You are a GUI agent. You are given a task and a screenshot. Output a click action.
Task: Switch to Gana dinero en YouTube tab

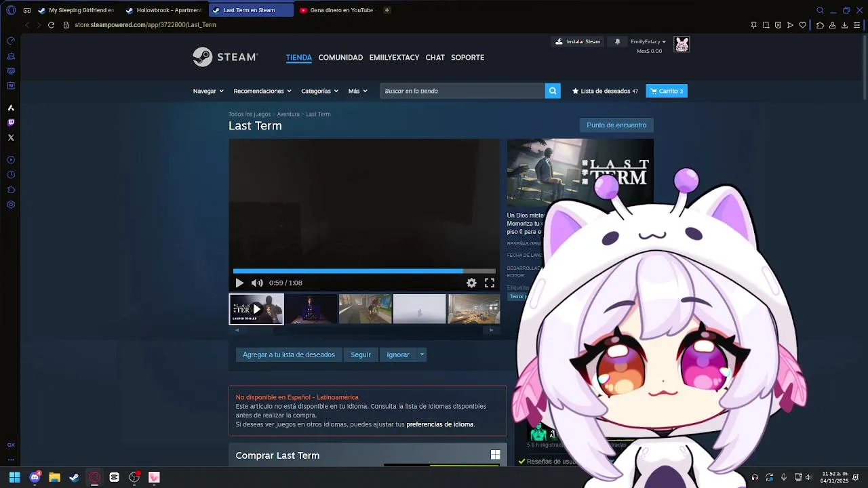336,10
